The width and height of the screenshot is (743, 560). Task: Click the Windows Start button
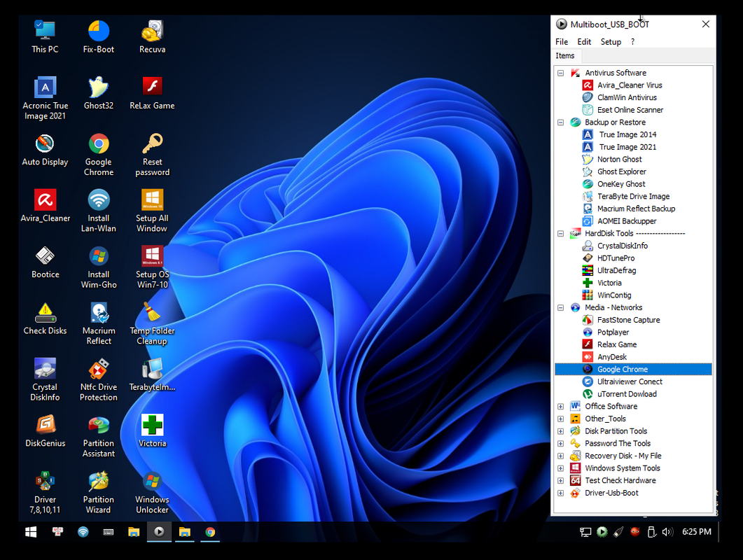click(31, 532)
